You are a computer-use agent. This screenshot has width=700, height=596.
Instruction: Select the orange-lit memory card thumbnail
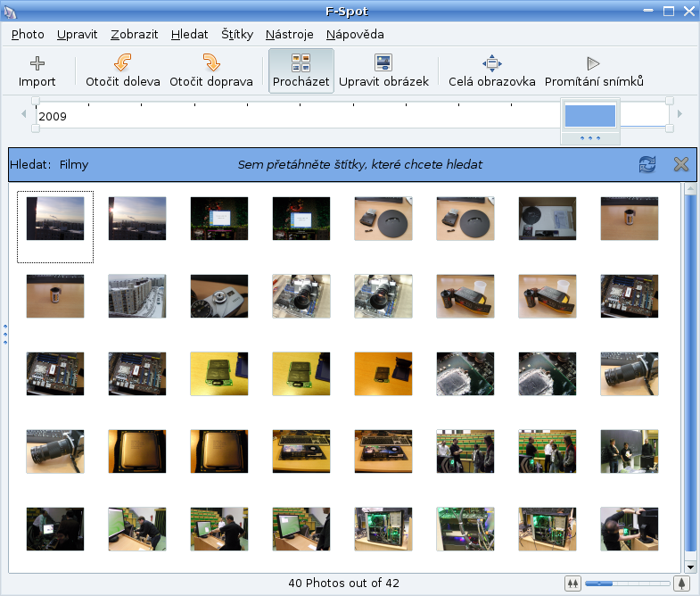(x=383, y=374)
